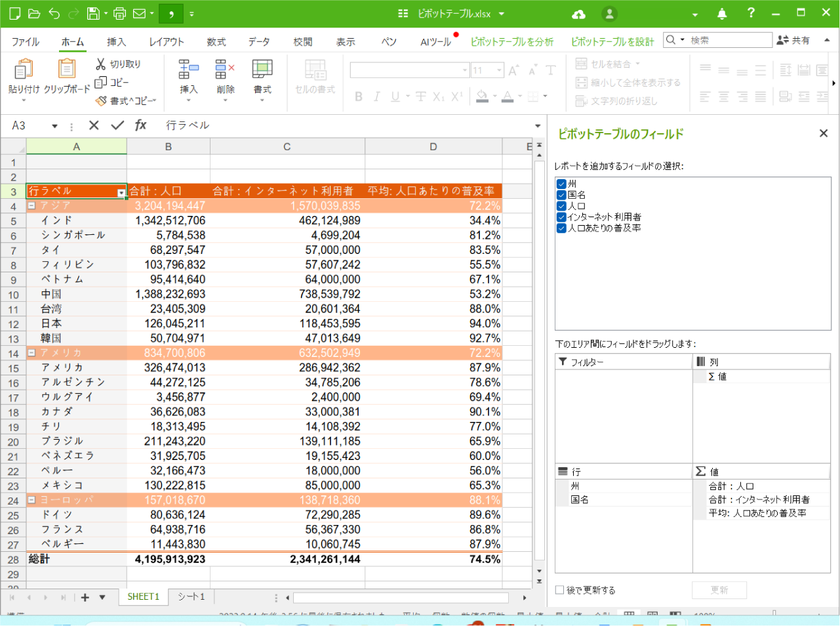
Task: Click the cut (切り取り) scissors icon
Action: (101, 64)
